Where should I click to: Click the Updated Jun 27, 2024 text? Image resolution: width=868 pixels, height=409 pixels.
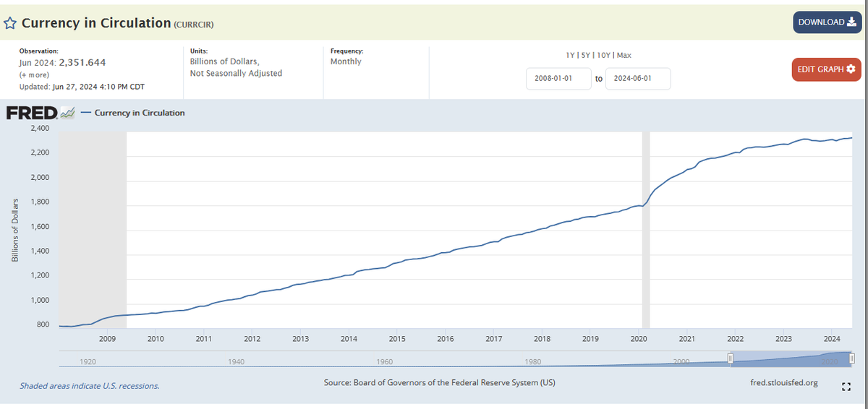tap(83, 87)
